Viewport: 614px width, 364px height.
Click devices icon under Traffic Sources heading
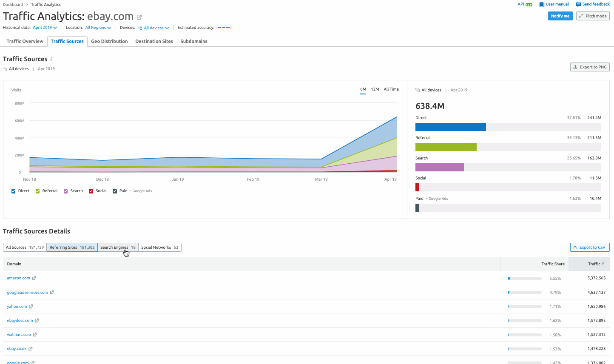5,69
